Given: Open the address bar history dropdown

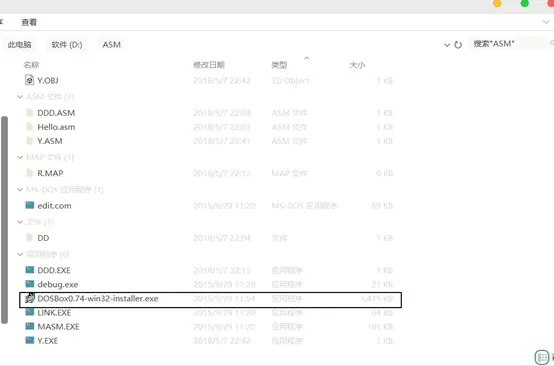Looking at the screenshot, I should [447, 45].
